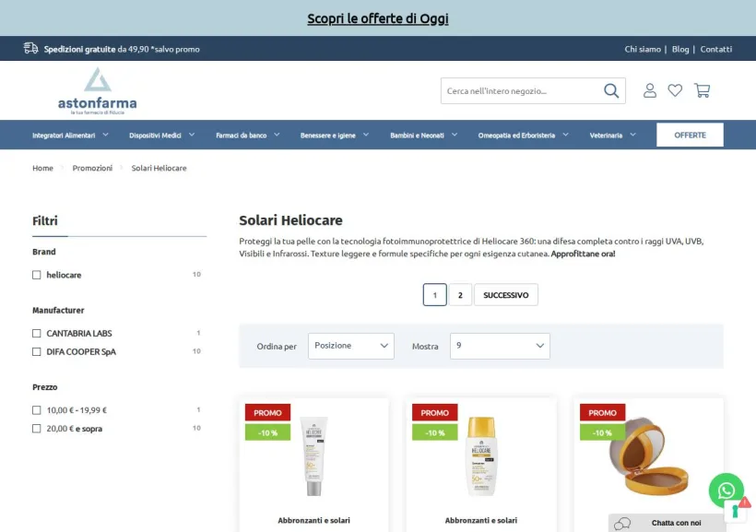Expand the Benessere e igiene chevron
756x532 pixels.
(x=366, y=135)
